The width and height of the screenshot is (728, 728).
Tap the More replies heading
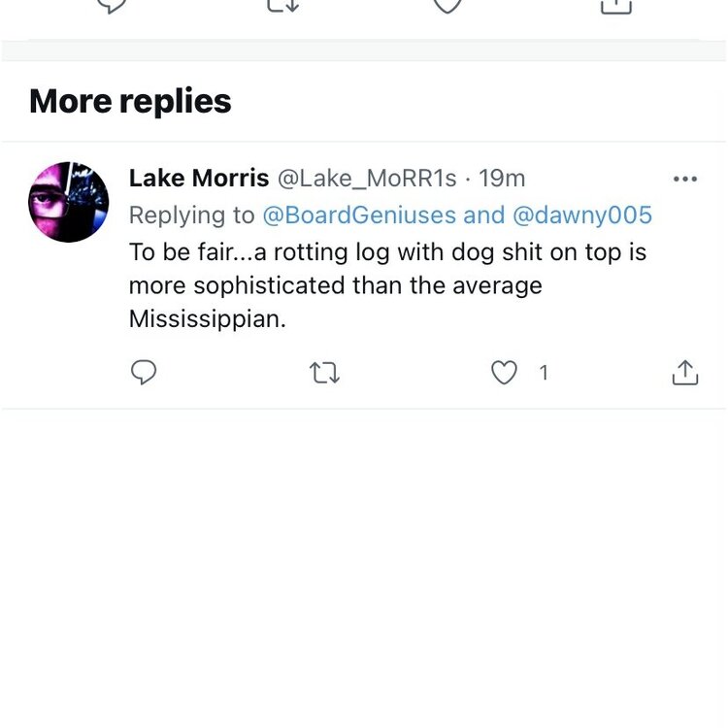pyautogui.click(x=130, y=101)
